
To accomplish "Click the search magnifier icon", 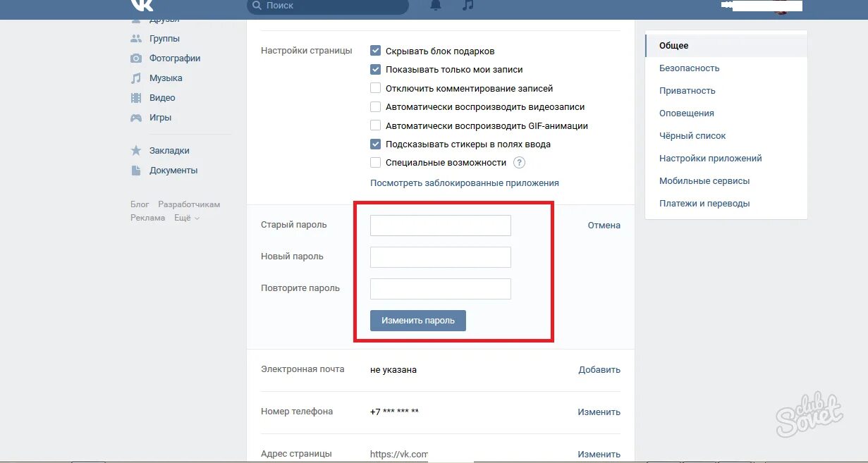I will point(257,6).
